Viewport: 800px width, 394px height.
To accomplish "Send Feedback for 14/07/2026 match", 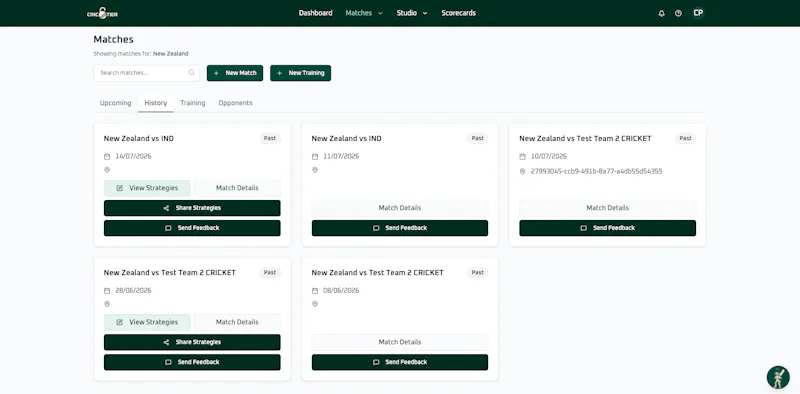I will (192, 228).
